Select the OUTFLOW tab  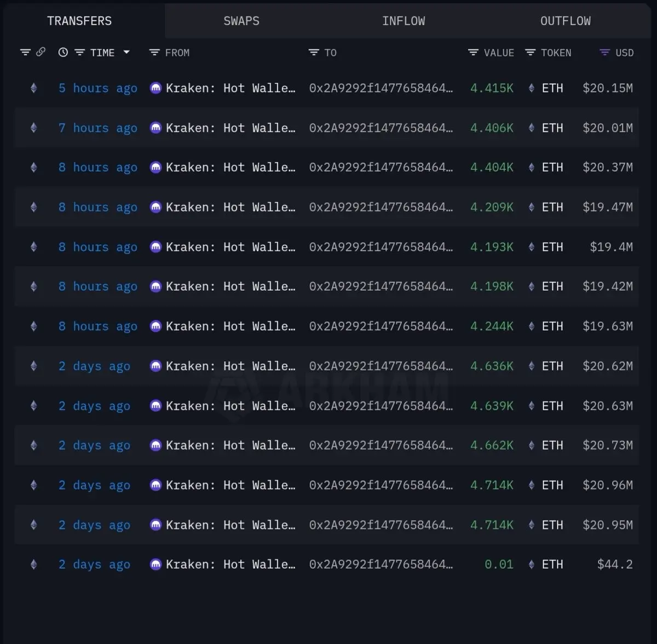click(x=566, y=21)
